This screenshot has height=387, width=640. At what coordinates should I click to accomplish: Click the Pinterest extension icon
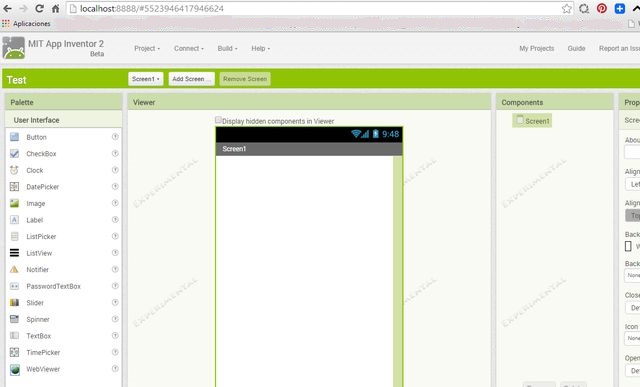pos(602,9)
